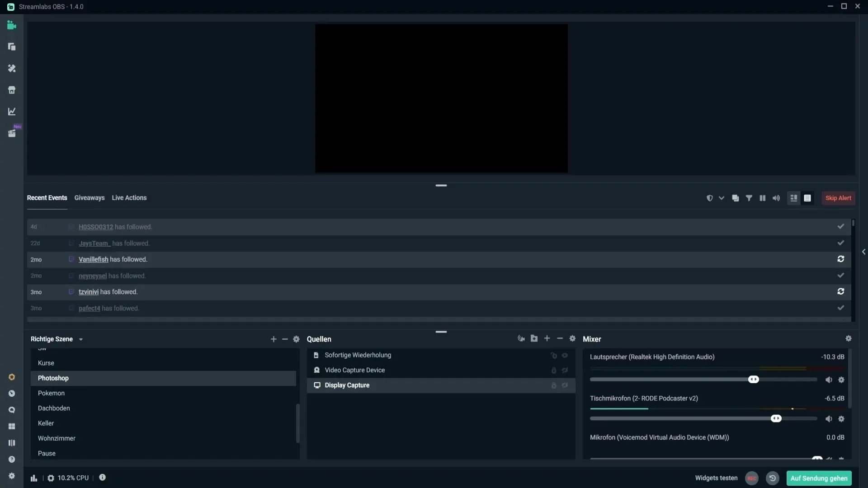Toggle visibility of Display Capture source
Image resolution: width=868 pixels, height=488 pixels.
(x=565, y=386)
